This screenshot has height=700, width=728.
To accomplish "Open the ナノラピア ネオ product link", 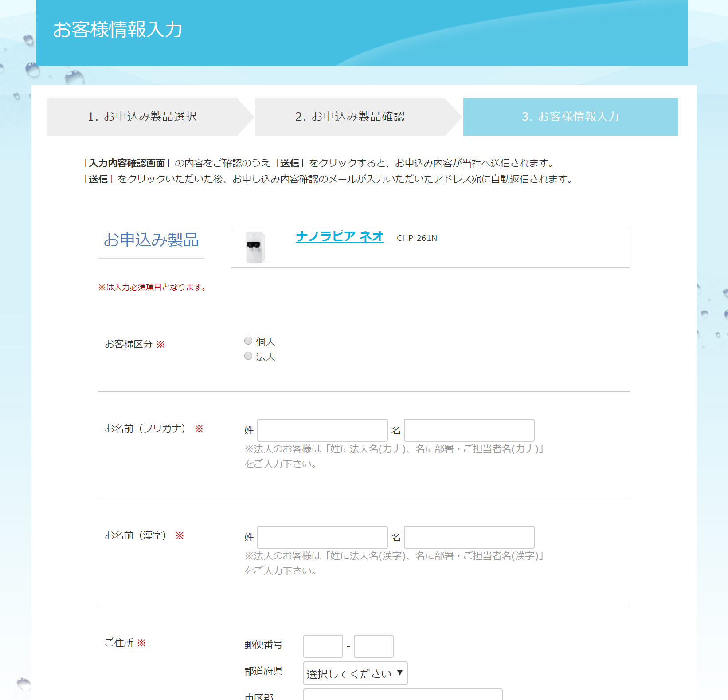I will coord(339,237).
